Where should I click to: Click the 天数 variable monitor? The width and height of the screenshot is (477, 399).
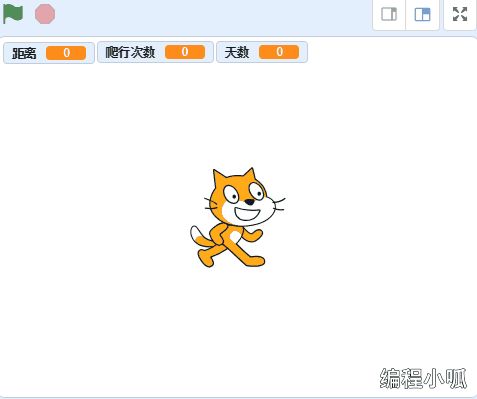(x=262, y=52)
